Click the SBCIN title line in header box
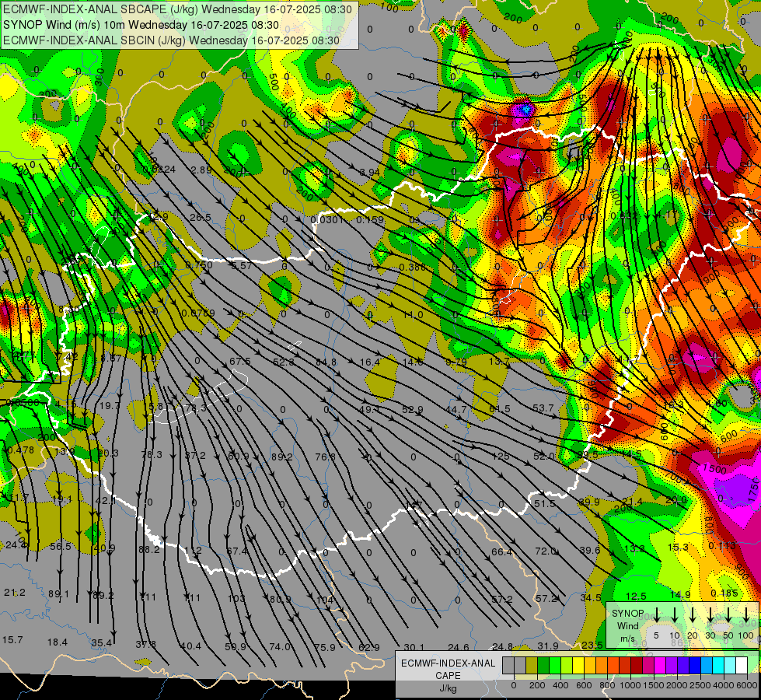 (171, 40)
